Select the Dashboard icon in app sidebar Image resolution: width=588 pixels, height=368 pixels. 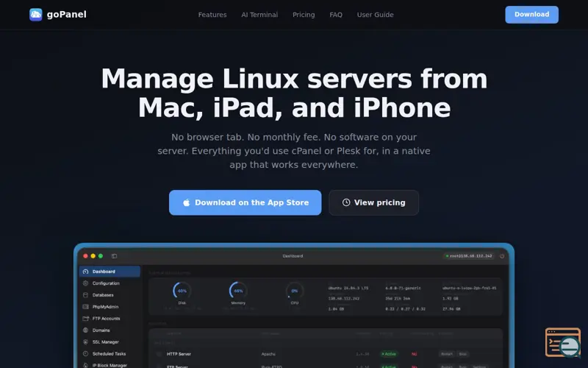click(85, 272)
